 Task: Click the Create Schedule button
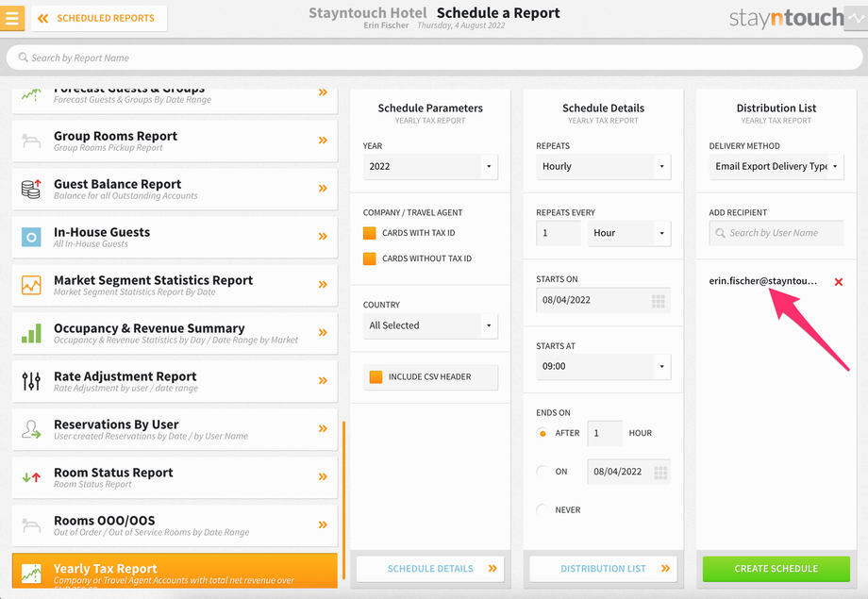pyautogui.click(x=776, y=569)
